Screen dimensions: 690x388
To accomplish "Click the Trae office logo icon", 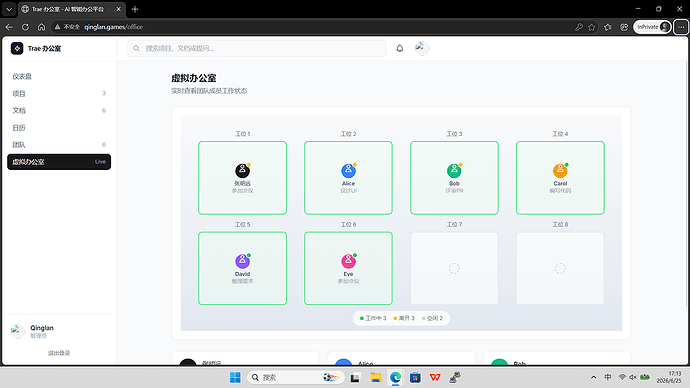I will pos(17,48).
